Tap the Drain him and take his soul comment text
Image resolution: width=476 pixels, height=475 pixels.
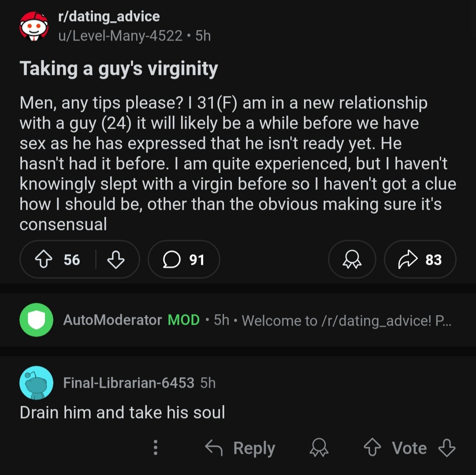click(123, 412)
